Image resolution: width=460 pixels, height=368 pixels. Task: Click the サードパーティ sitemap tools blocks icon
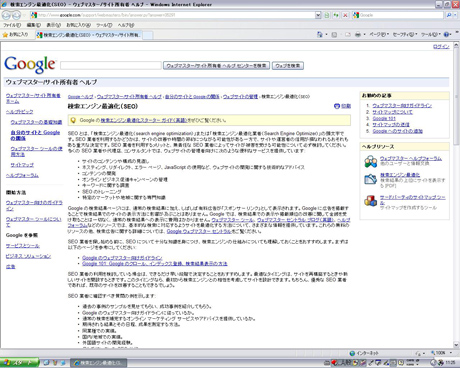pyautogui.click(x=371, y=201)
